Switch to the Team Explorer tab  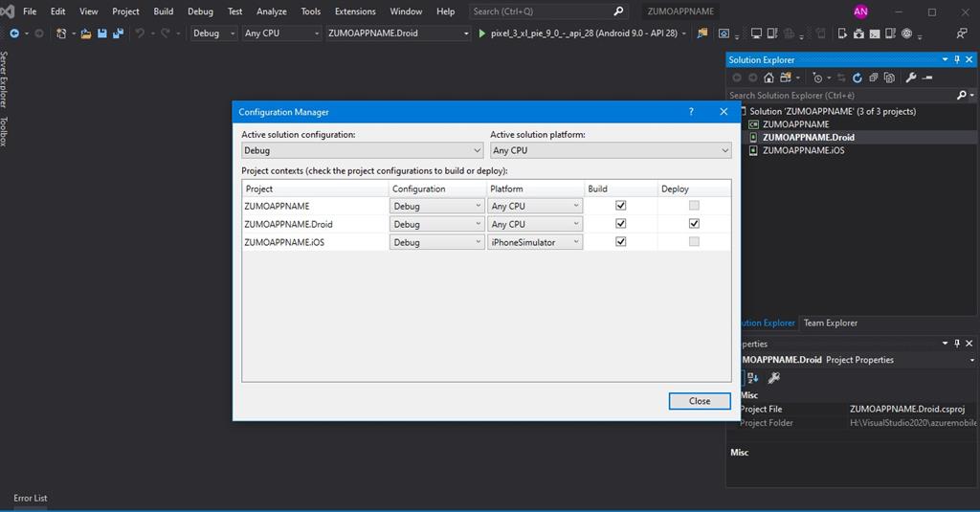pyautogui.click(x=830, y=323)
